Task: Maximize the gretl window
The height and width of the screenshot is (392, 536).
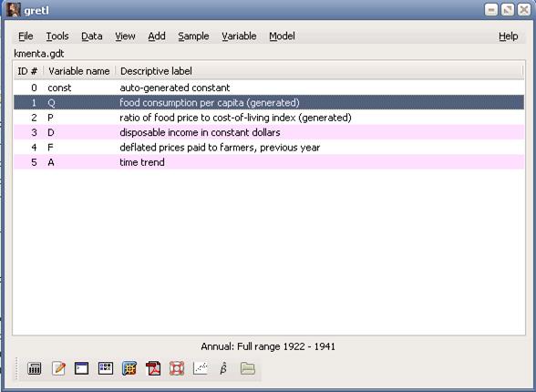Action: click(x=508, y=9)
